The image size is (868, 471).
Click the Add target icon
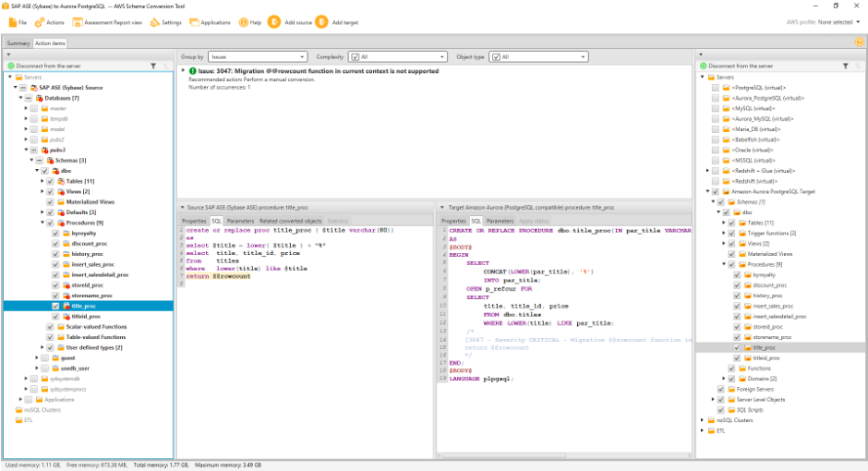tap(320, 21)
